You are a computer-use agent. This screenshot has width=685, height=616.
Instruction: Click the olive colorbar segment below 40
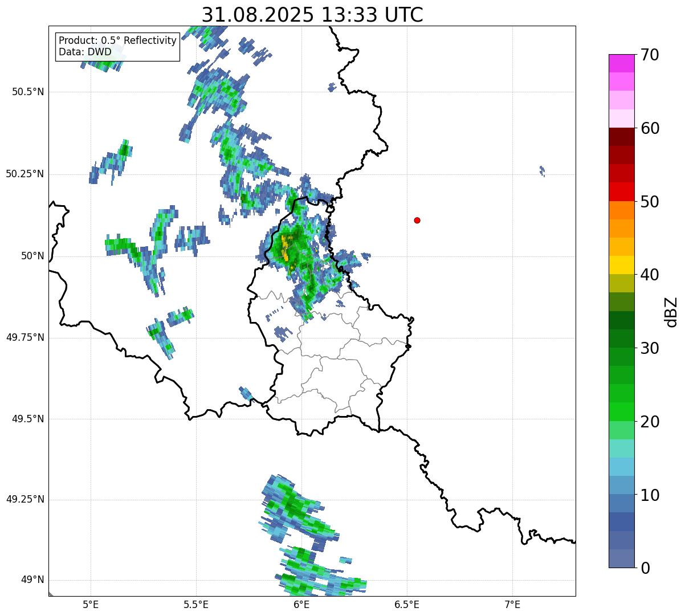pyautogui.click(x=622, y=283)
